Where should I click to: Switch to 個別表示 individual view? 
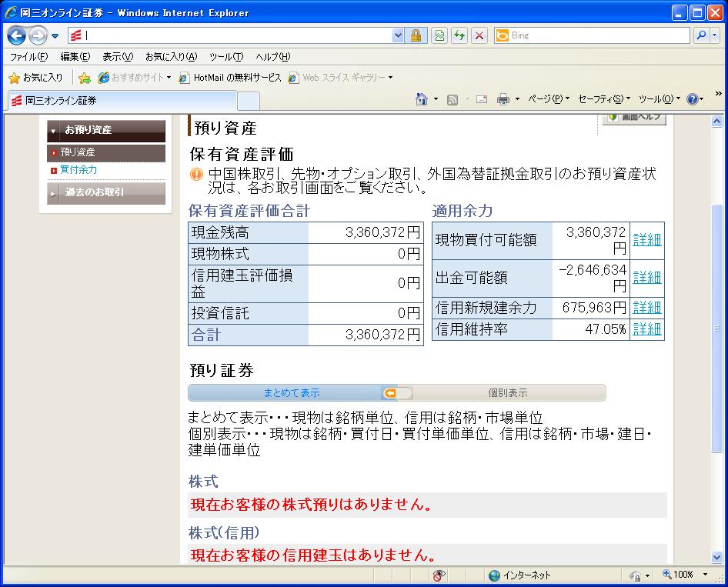tap(508, 393)
